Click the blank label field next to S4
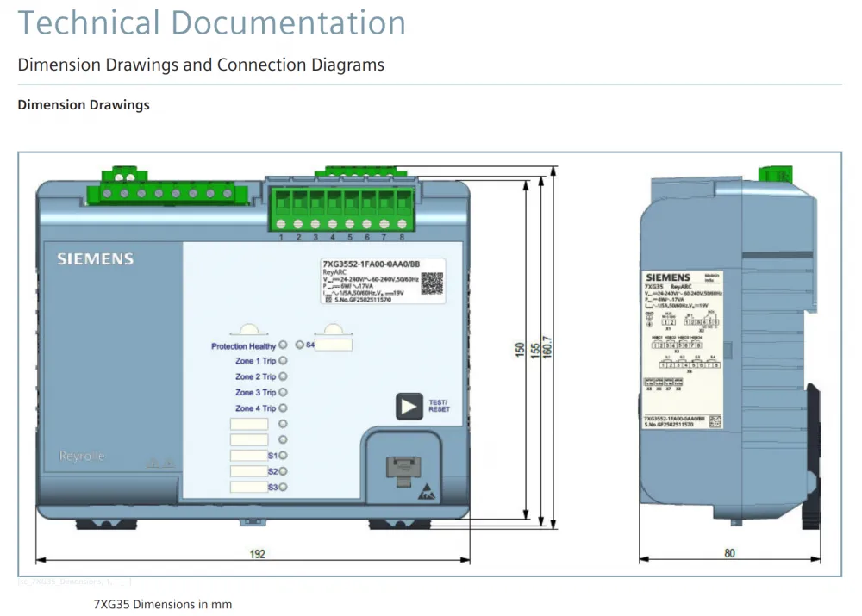Screen dimensions: 862x616 coord(334,345)
